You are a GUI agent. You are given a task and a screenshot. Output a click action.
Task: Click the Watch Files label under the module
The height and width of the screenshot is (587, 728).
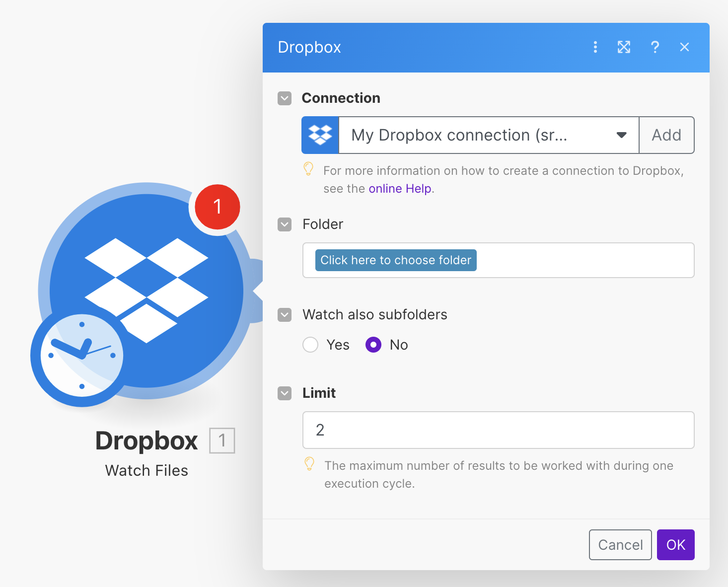pos(146,470)
